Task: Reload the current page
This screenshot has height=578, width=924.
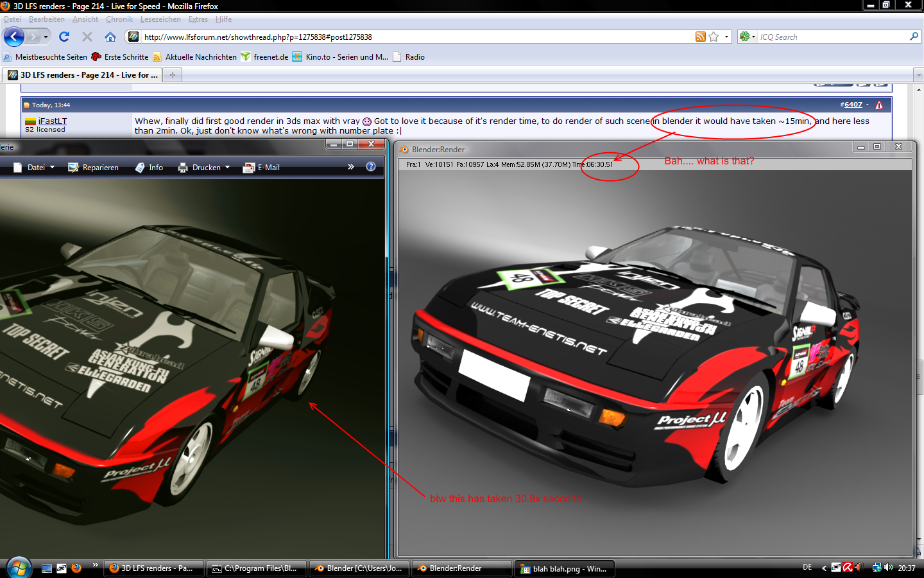Action: tap(64, 37)
